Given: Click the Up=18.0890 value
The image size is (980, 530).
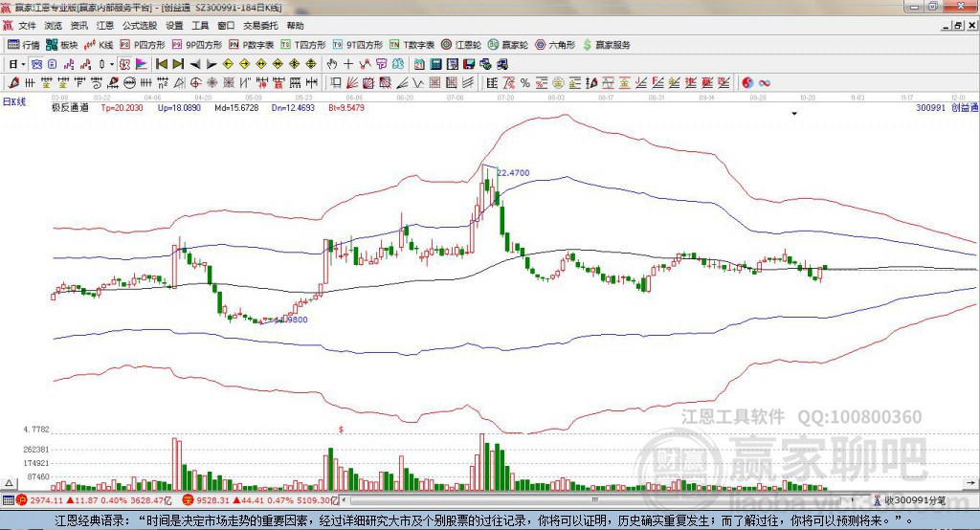Looking at the screenshot, I should [x=179, y=108].
